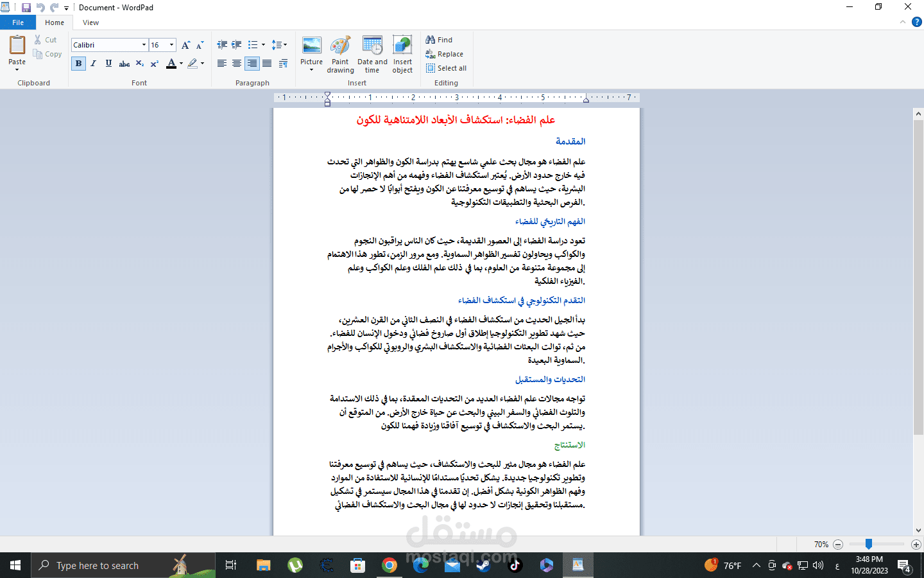Click the vertical scrollbar up arrow
This screenshot has height=578, width=924.
point(918,114)
